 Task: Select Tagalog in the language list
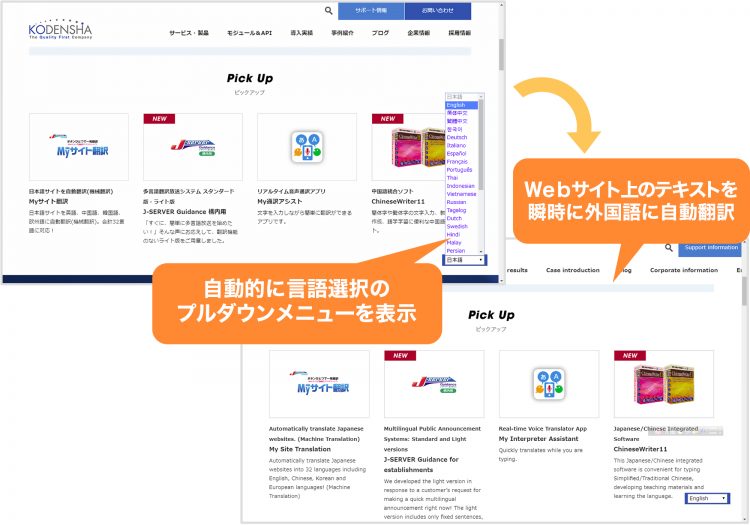461,210
